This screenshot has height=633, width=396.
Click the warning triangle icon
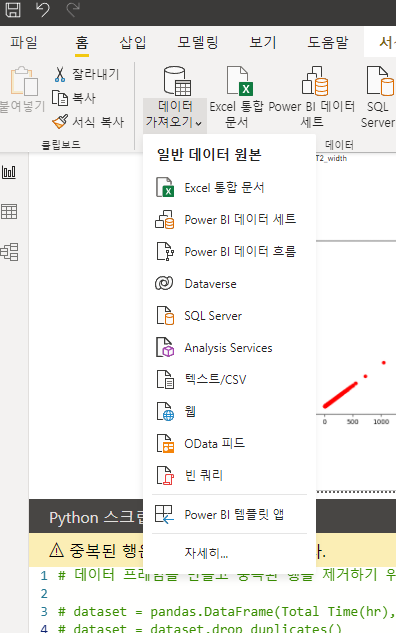tap(57, 550)
